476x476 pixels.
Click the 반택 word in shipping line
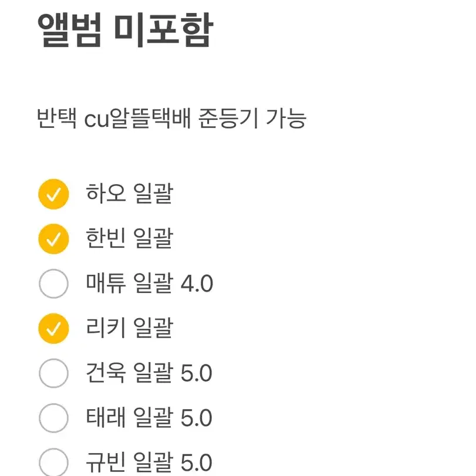[x=56, y=119]
